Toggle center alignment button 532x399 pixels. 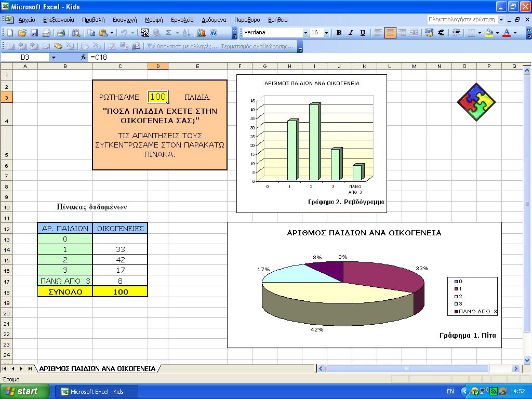coord(390,33)
